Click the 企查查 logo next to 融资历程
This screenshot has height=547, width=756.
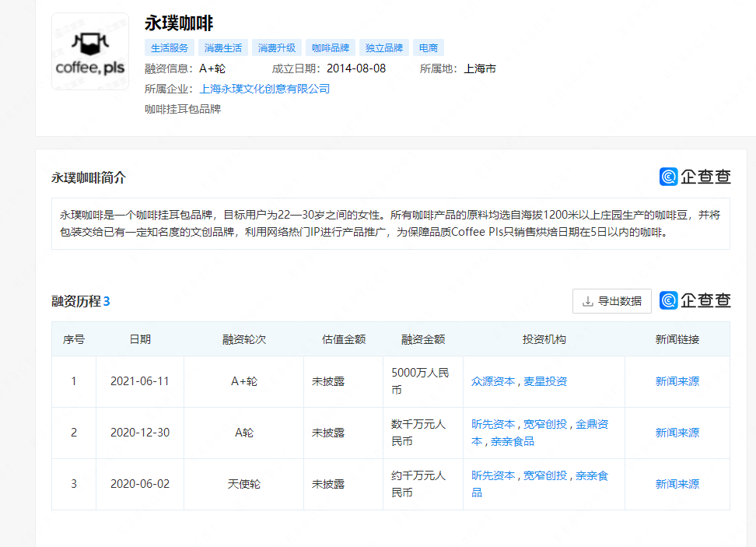point(696,300)
